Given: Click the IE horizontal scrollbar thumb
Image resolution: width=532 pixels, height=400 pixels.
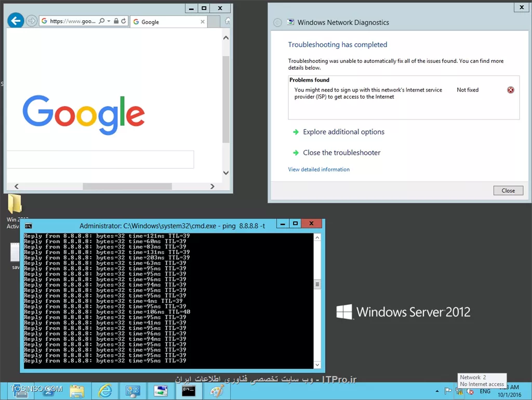Looking at the screenshot, I should tap(127, 186).
